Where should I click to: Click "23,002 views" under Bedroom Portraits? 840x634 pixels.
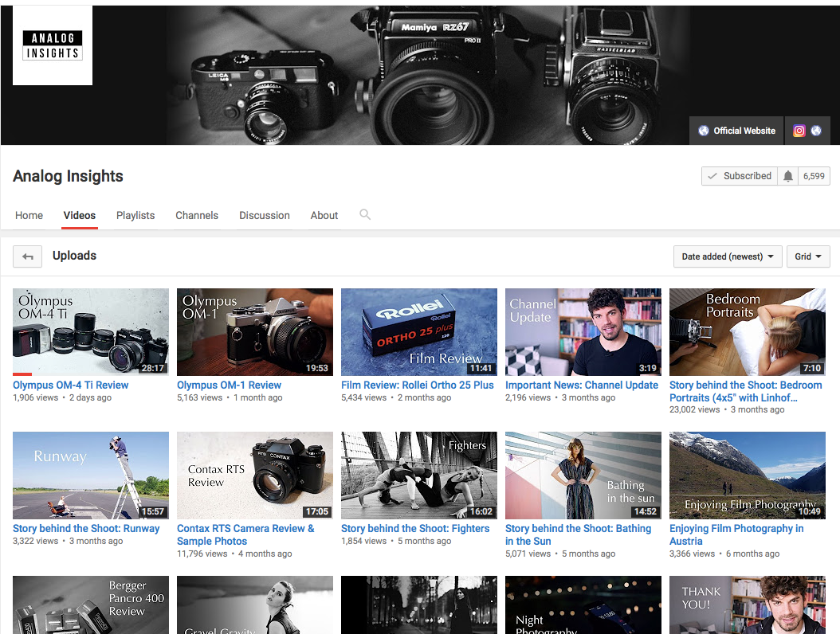(x=694, y=409)
